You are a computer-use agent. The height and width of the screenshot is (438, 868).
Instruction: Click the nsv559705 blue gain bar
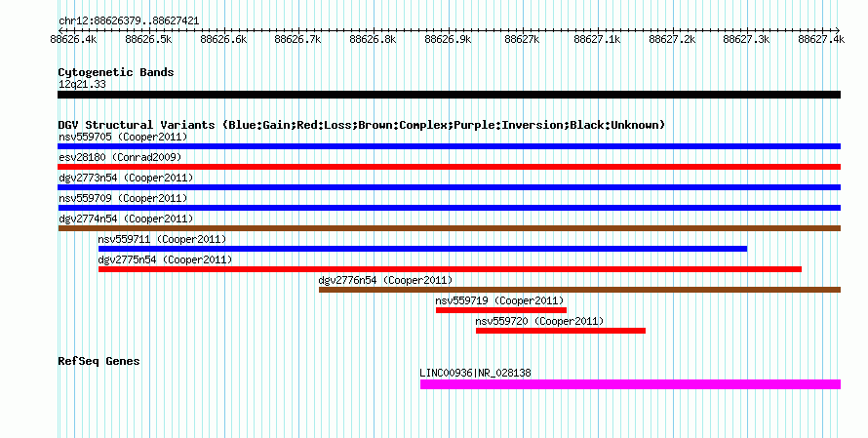(x=449, y=146)
